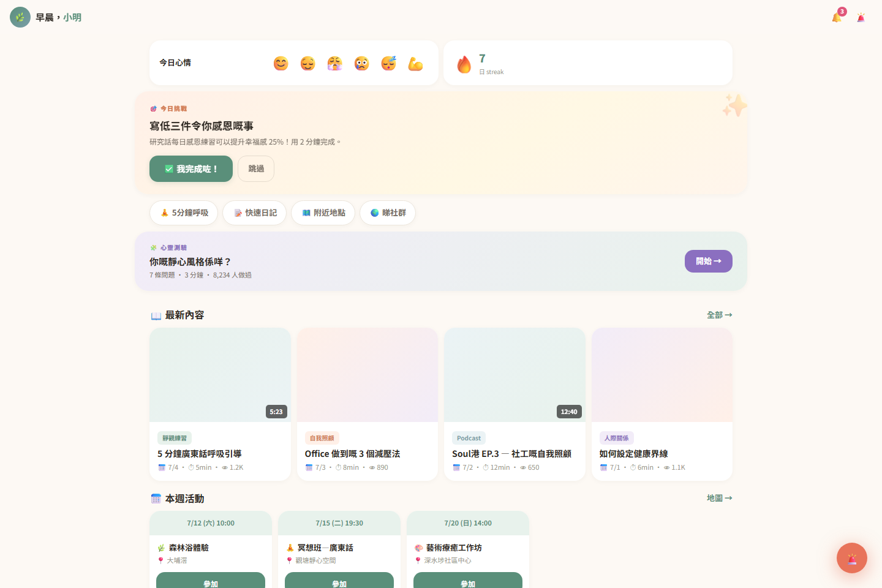Click the streak flame icon
Viewport: 882px width, 588px height.
click(x=464, y=64)
